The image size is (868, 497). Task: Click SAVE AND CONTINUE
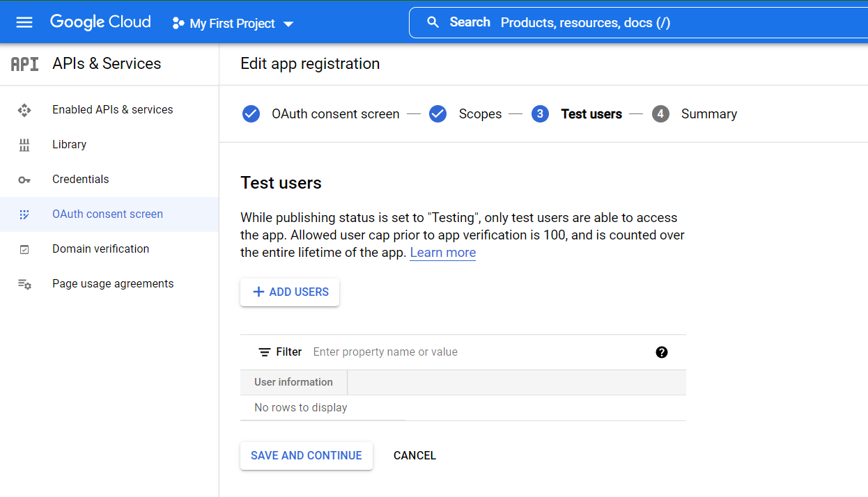tap(307, 456)
